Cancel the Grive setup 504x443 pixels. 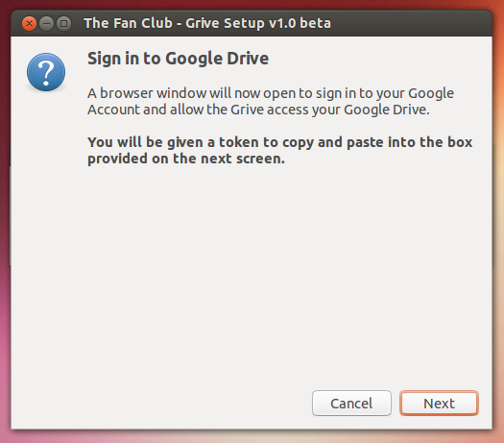pyautogui.click(x=351, y=403)
